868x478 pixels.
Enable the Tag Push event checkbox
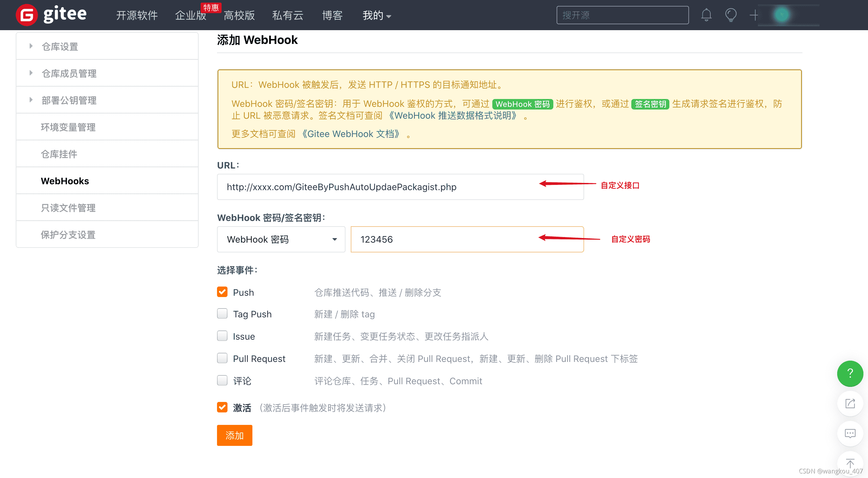point(222,314)
